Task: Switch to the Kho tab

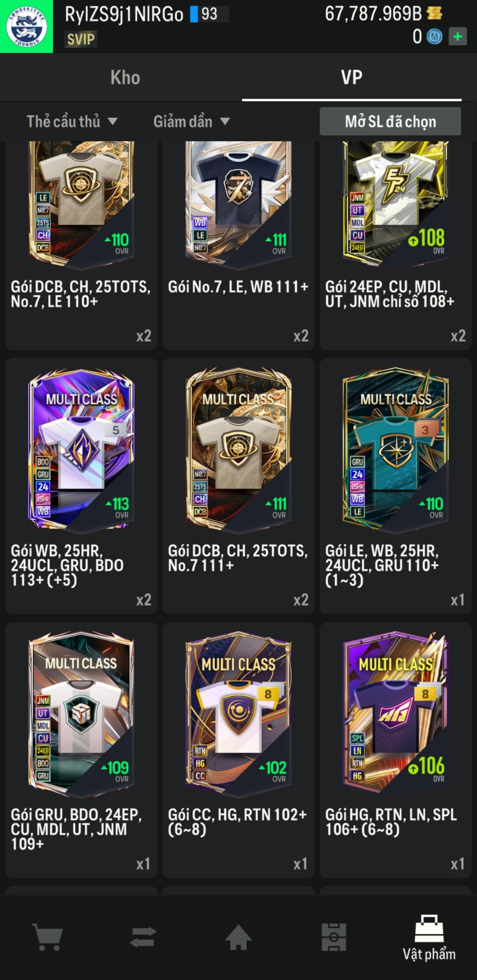Action: click(x=125, y=77)
